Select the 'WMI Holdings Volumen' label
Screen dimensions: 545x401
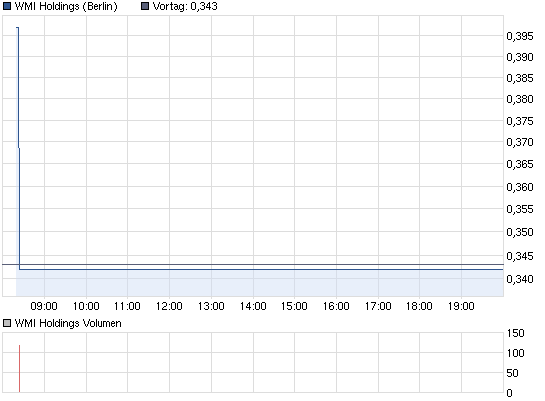click(x=68, y=324)
